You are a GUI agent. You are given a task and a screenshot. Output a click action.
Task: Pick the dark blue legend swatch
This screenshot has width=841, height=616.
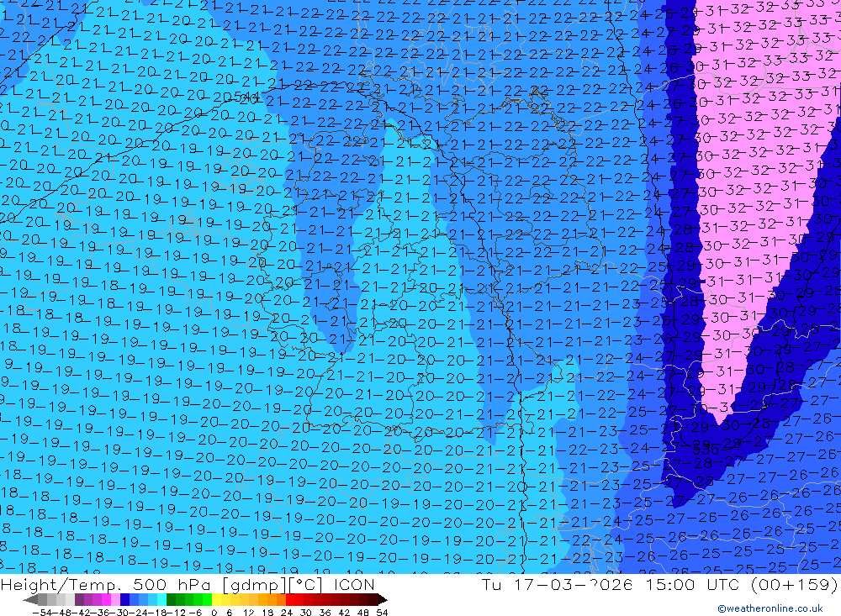[124, 600]
